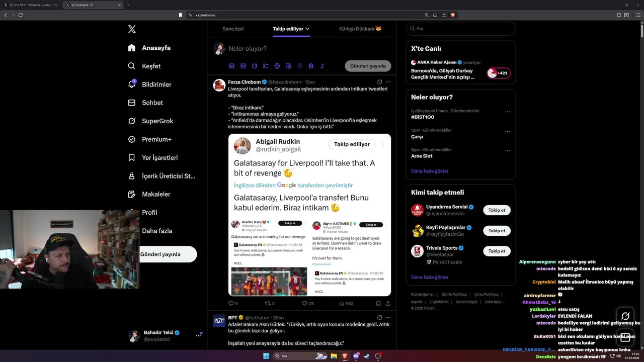Open Yer İşaretleri bookmarks
This screenshot has width=644, height=362.
tap(152, 157)
